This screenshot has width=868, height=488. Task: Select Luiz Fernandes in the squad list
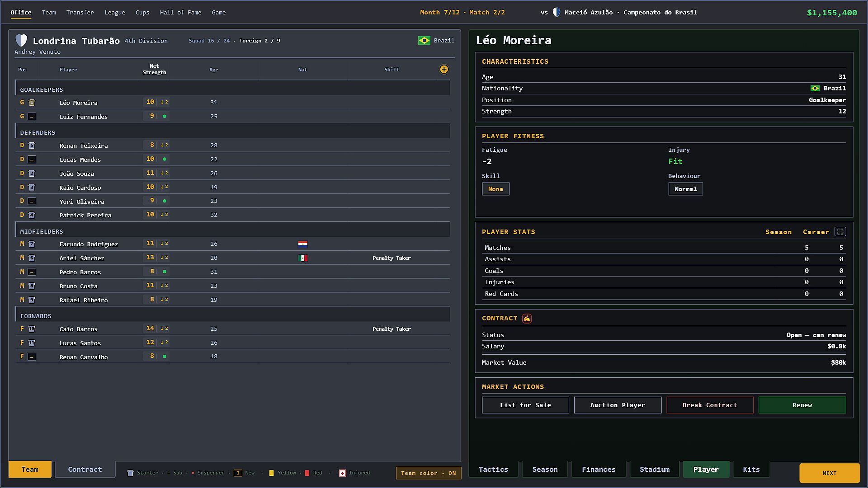232,117
